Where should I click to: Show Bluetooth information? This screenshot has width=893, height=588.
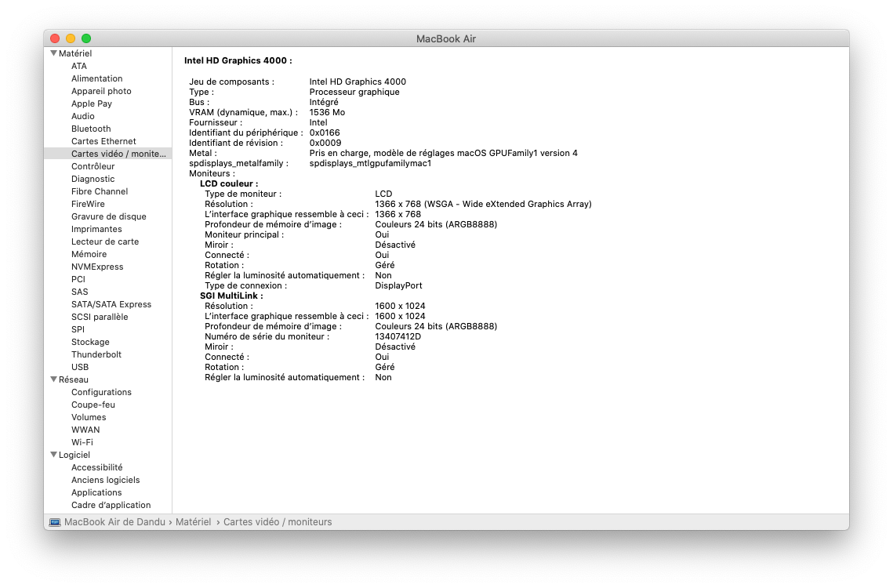coord(91,129)
